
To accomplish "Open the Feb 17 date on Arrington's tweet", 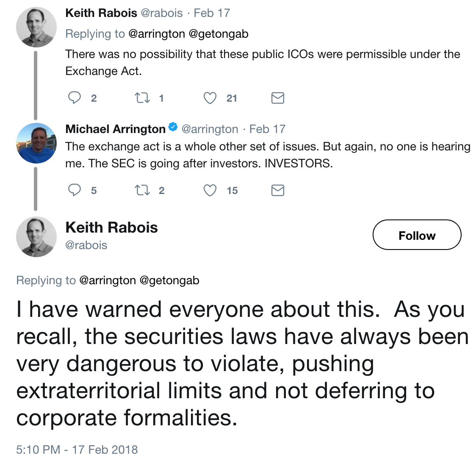I will point(267,129).
